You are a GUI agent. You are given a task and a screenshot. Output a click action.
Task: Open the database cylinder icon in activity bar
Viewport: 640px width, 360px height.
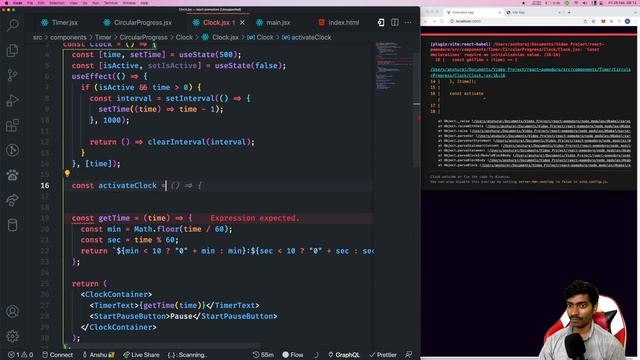point(13,225)
